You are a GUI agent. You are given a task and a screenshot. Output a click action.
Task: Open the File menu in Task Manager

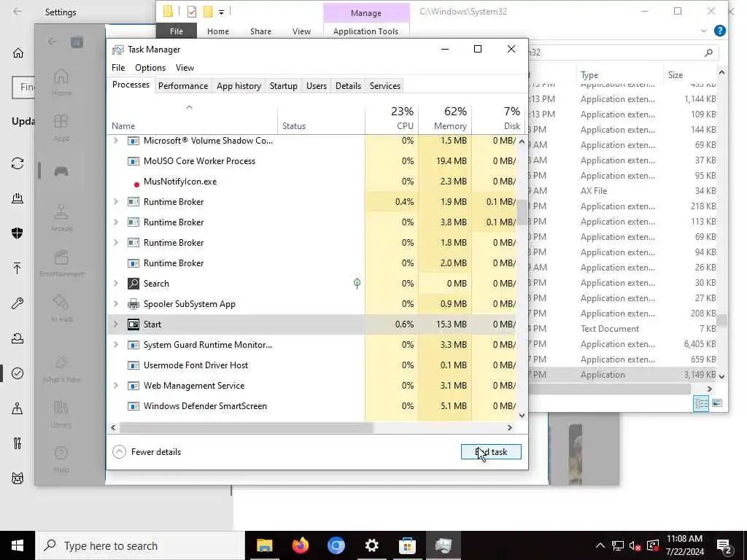[118, 68]
